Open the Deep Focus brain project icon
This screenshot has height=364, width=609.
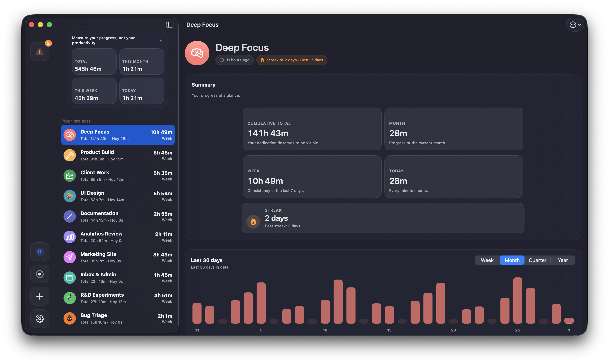(69, 135)
